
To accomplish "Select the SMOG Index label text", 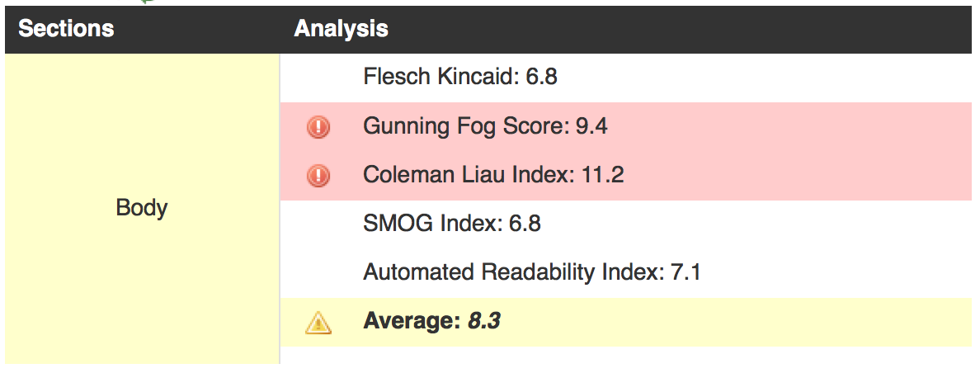I will click(x=432, y=223).
